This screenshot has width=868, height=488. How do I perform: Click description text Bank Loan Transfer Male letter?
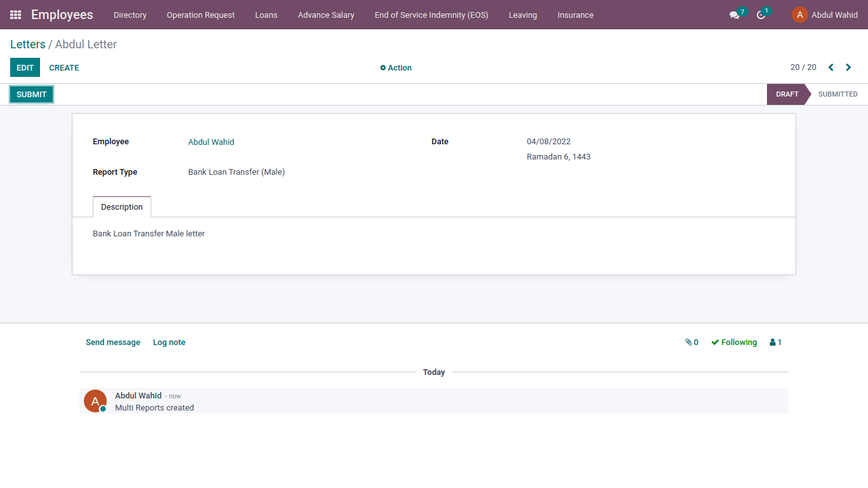point(149,234)
